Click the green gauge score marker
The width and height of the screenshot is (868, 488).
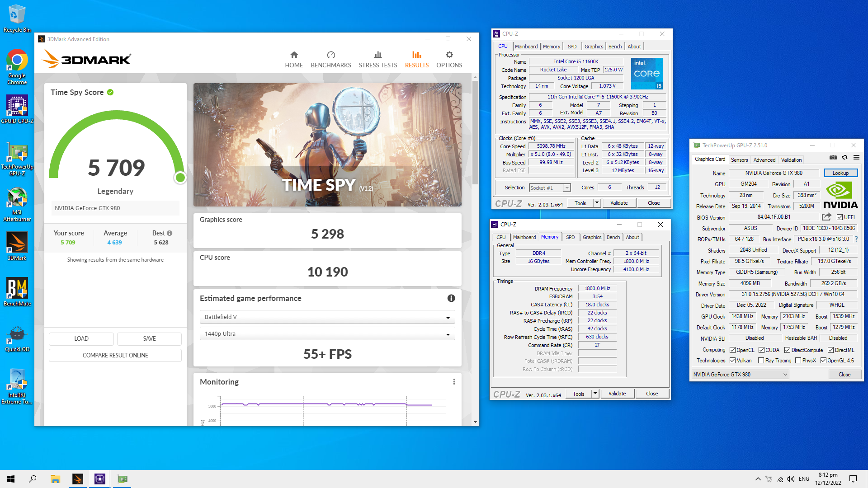click(180, 178)
